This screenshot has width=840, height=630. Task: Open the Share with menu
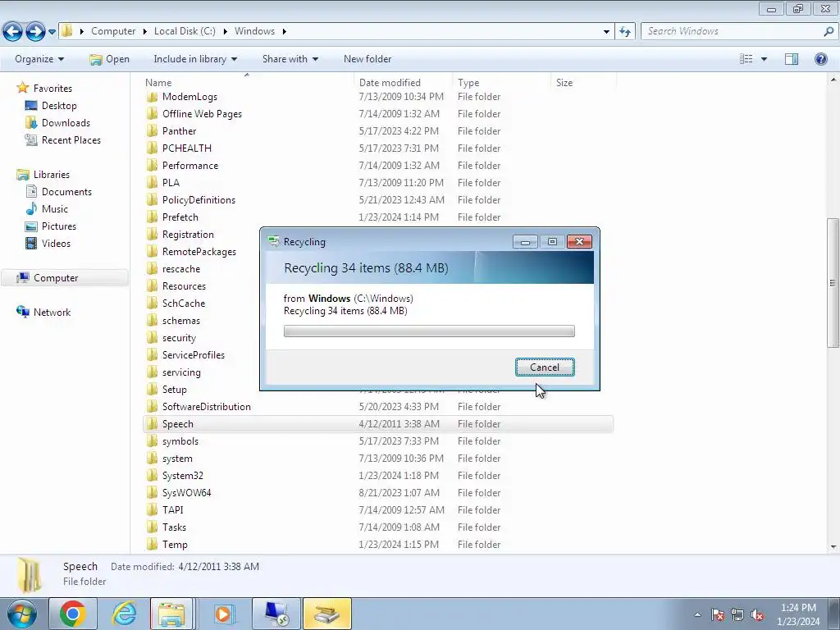click(x=290, y=59)
